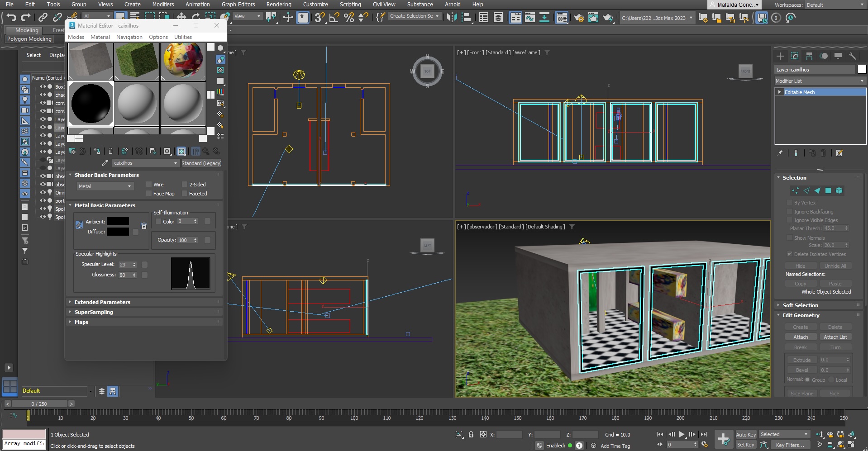
Task: Toggle the Face Map checkbox
Action: (148, 194)
